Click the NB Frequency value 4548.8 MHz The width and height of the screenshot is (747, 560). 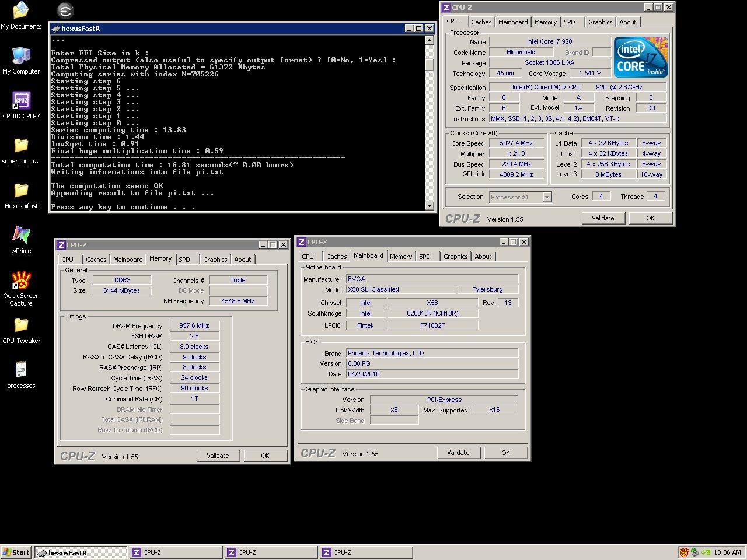pyautogui.click(x=238, y=302)
